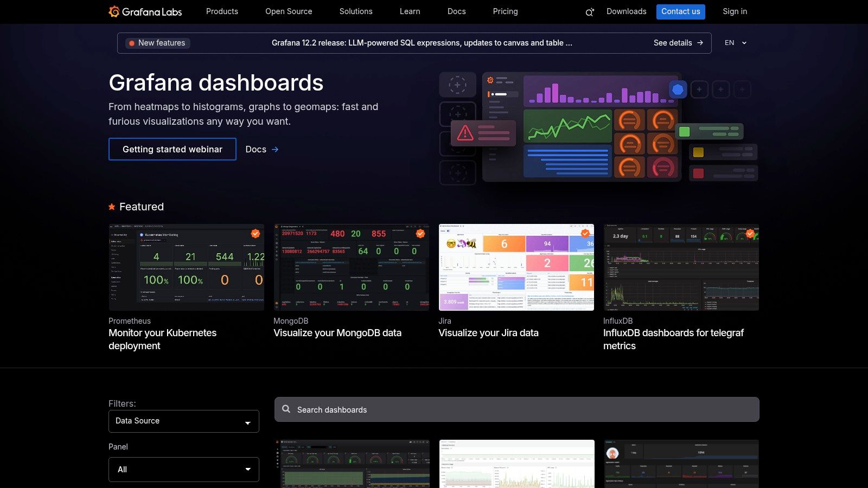868x488 pixels.
Task: Click the Getting started webinar button
Action: [173, 149]
